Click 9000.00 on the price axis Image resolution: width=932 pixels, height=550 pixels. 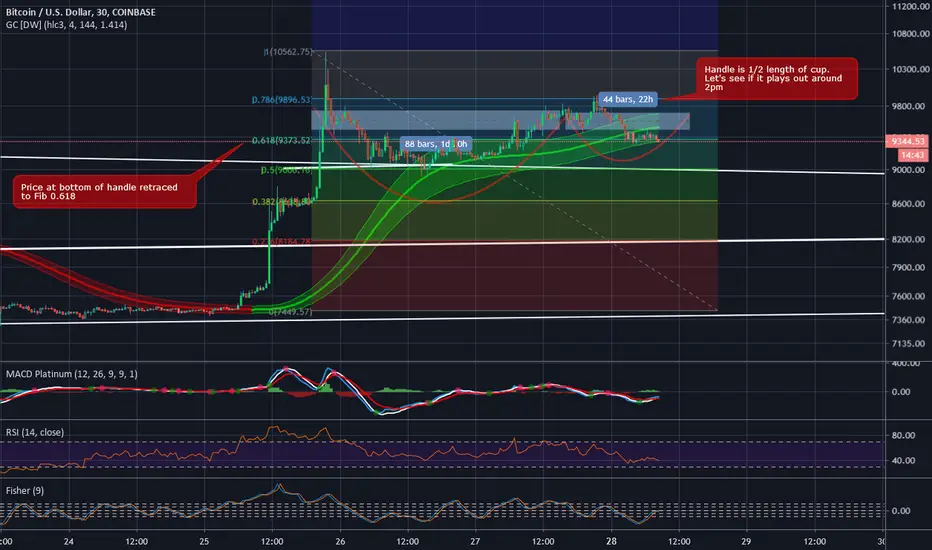click(908, 170)
